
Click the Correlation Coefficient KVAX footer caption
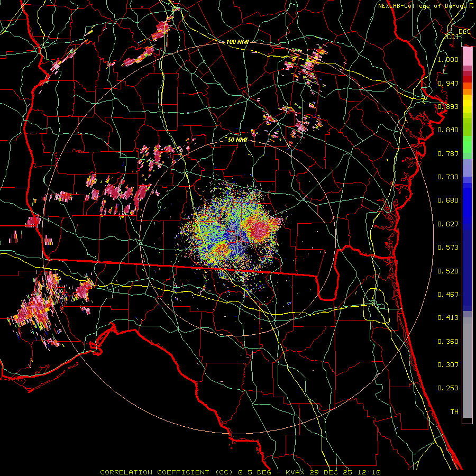pos(240,472)
